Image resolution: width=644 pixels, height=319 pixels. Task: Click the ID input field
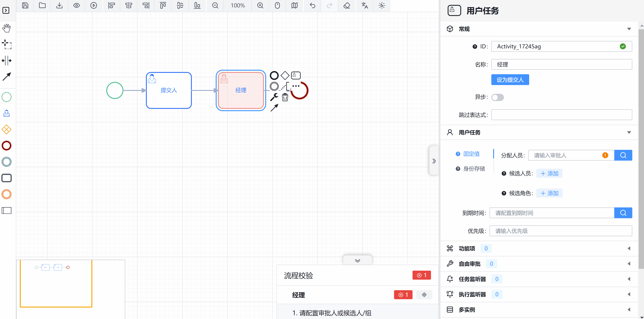click(562, 47)
